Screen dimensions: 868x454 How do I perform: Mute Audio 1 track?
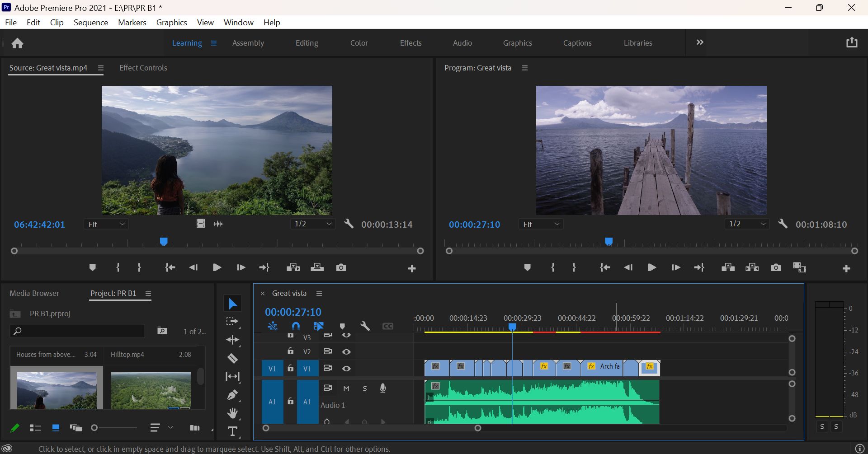tap(346, 388)
